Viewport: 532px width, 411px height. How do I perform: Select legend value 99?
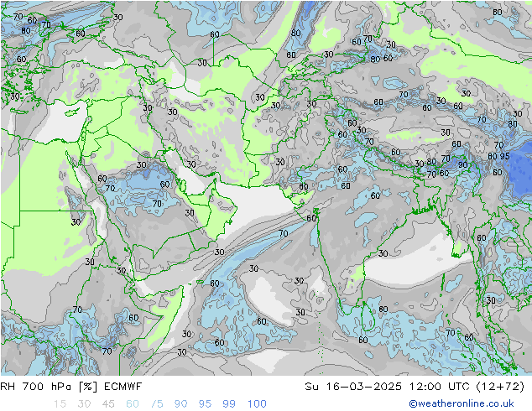tap(229, 404)
